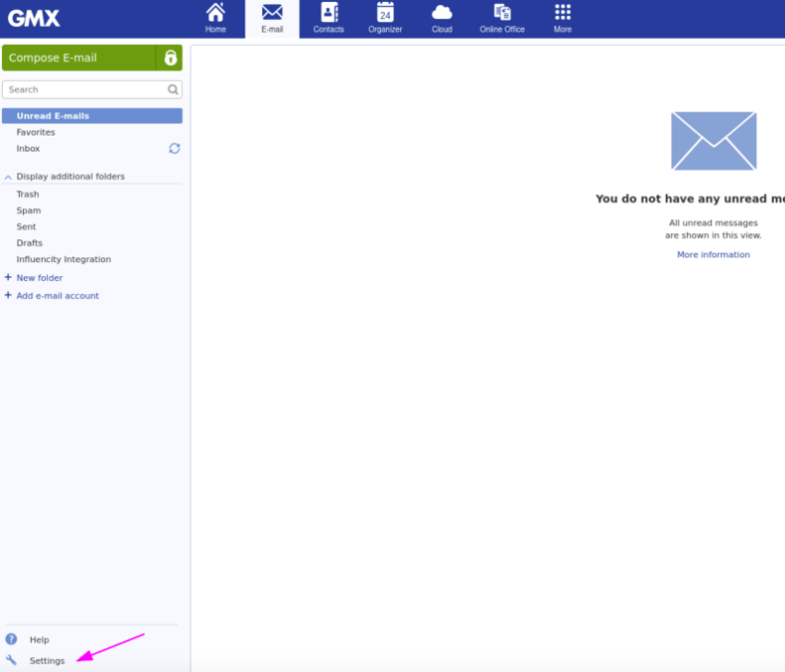785x672 pixels.
Task: Open the Contacts address book icon
Action: (x=328, y=13)
